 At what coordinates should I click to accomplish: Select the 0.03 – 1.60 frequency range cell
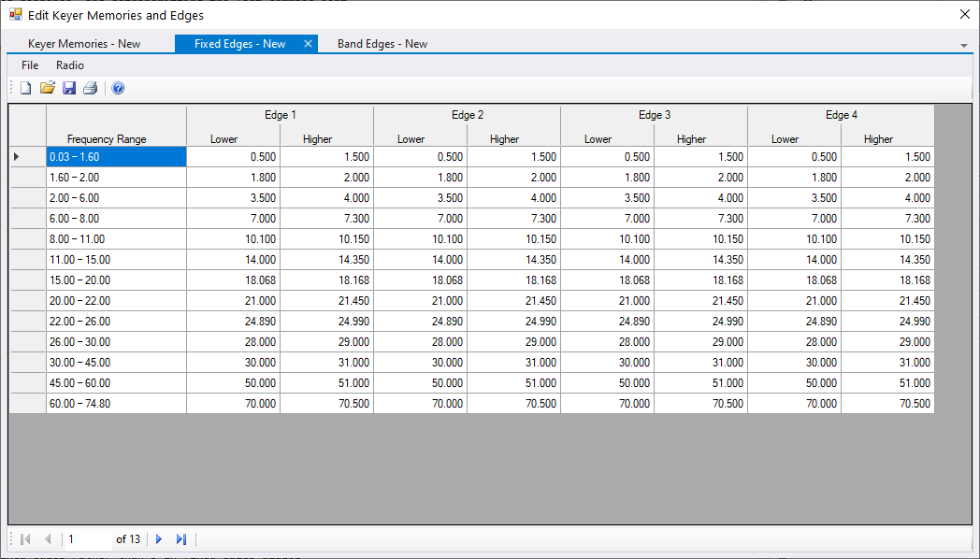pyautogui.click(x=116, y=157)
